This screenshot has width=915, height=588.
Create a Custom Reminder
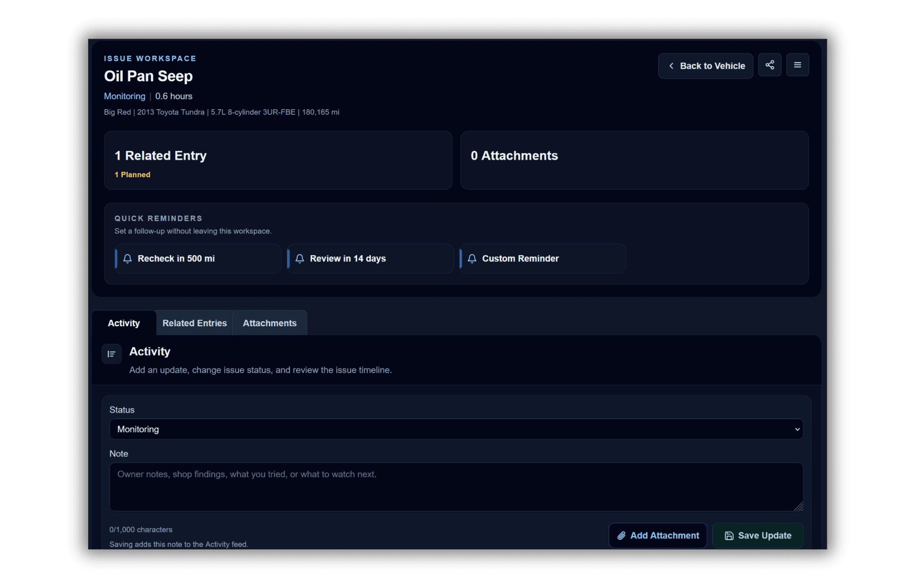tap(542, 258)
